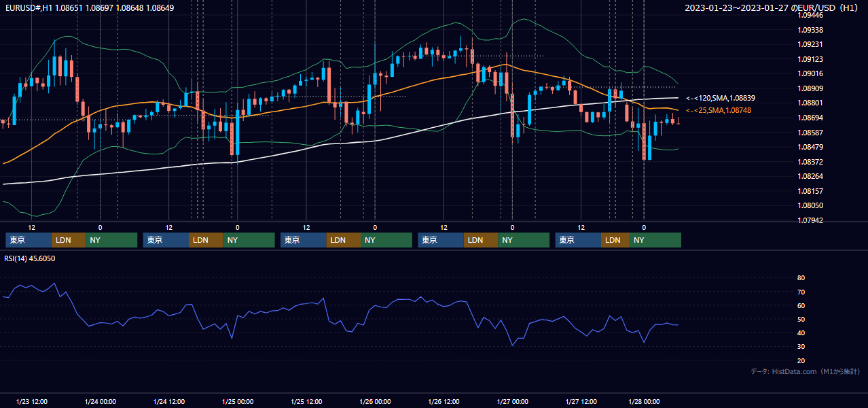Click the RSI(14) 45.6050 indicator label

pos(30,258)
